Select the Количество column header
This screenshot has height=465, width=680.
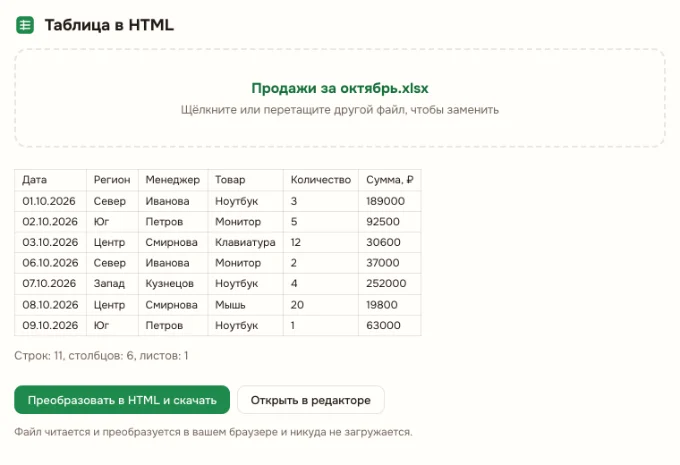pyautogui.click(x=321, y=180)
